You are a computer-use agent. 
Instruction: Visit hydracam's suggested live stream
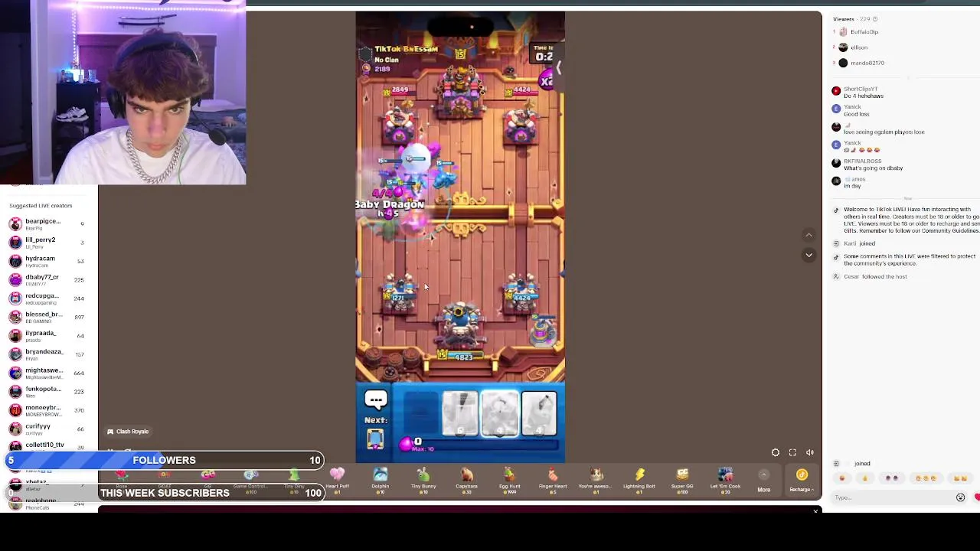tap(46, 261)
